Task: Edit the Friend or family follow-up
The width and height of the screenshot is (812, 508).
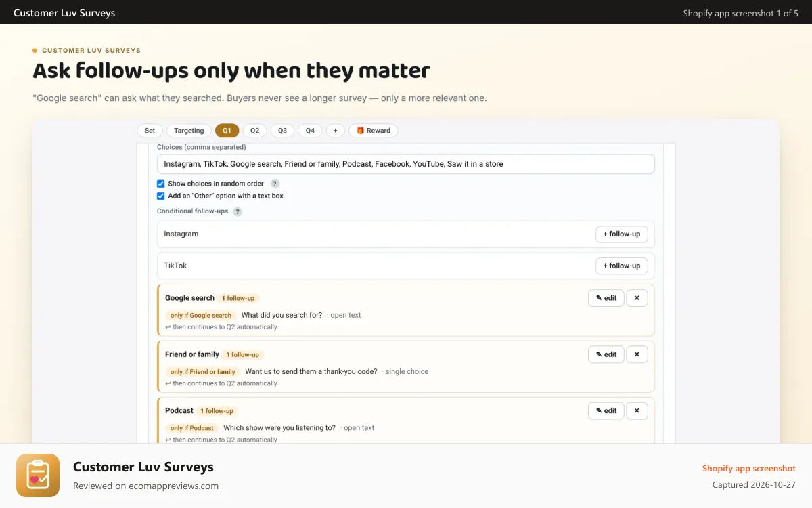Action: coord(606,354)
